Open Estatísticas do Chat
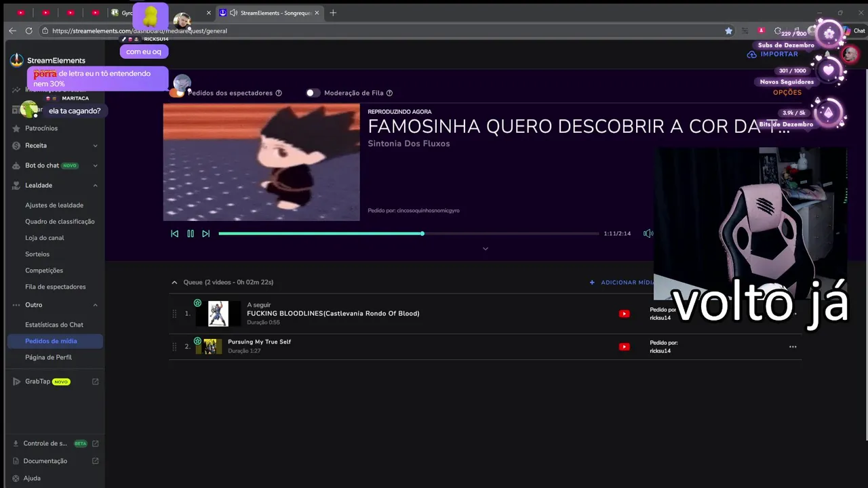Image resolution: width=868 pixels, height=488 pixels. pyautogui.click(x=54, y=325)
